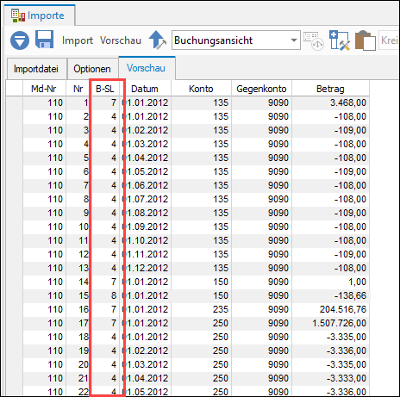400x397 pixels.
Task: Click the Gegenkonto column header
Action: 261,89
